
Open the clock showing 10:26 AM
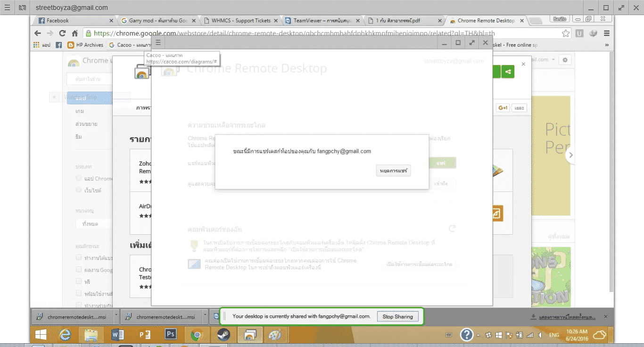578,335
